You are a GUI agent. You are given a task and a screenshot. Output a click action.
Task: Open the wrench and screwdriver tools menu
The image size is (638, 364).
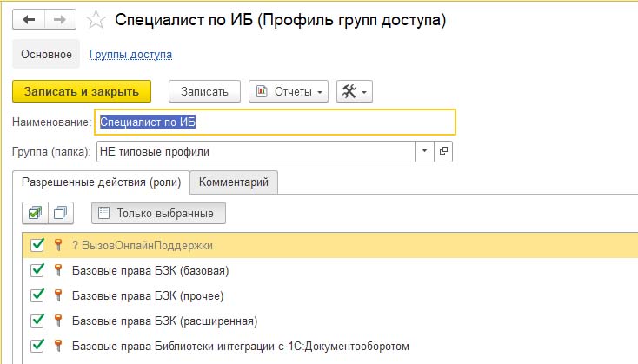coord(353,92)
